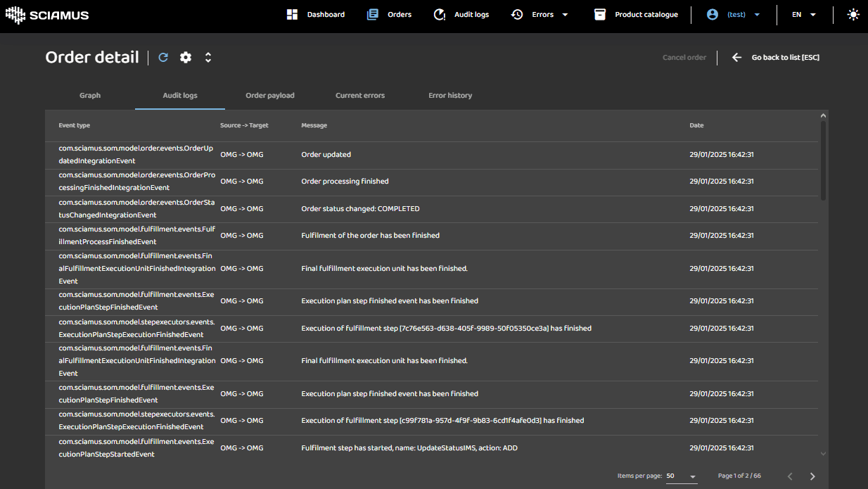Open the Current errors tab

pos(360,96)
